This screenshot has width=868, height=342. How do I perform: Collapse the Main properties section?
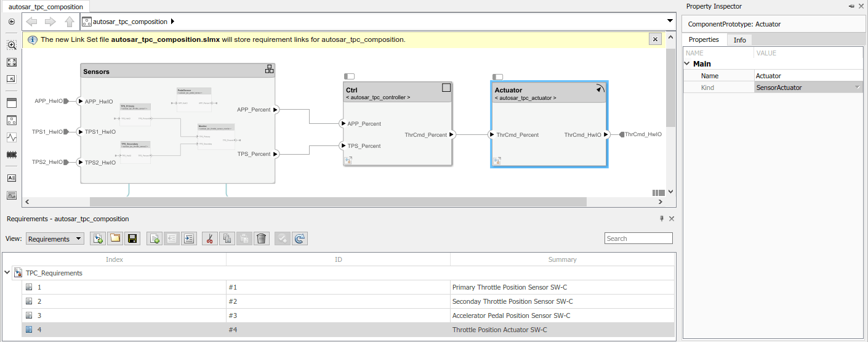click(x=688, y=63)
